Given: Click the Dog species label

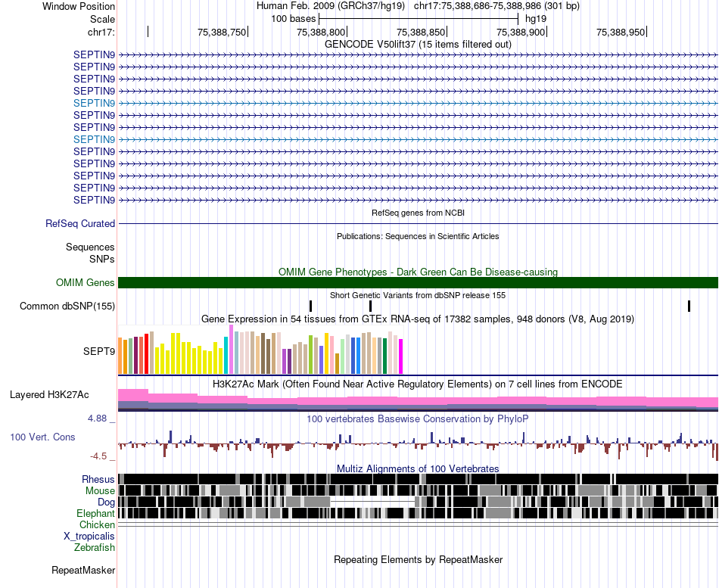Looking at the screenshot, I should point(106,502).
